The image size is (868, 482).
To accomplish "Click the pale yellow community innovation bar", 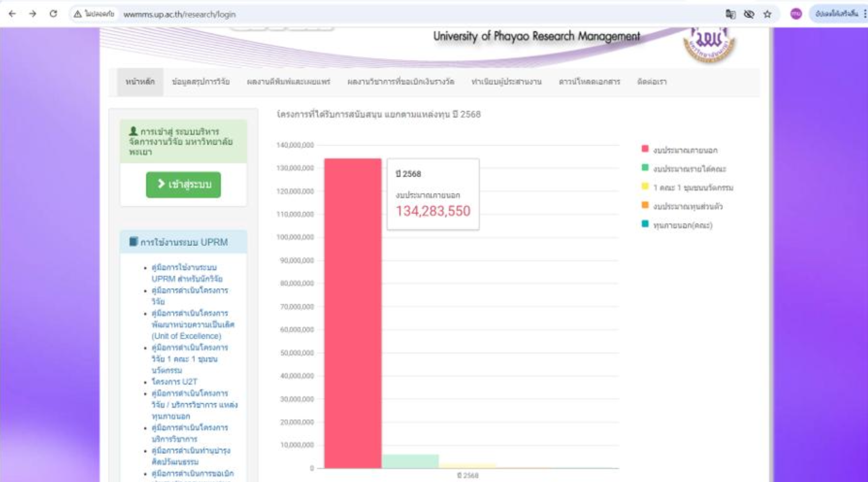I will click(x=467, y=466).
